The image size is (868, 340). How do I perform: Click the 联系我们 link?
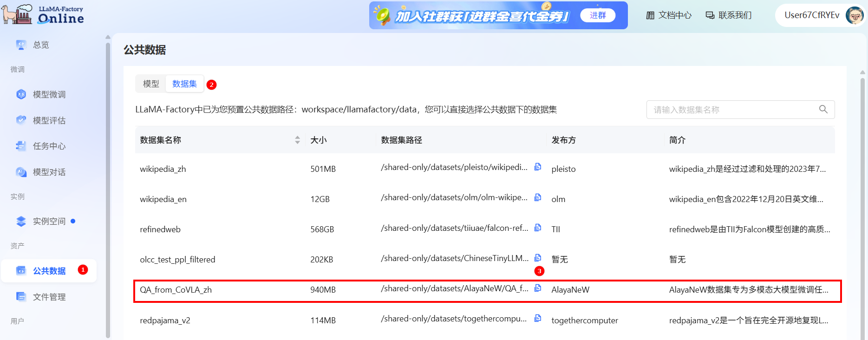(728, 15)
